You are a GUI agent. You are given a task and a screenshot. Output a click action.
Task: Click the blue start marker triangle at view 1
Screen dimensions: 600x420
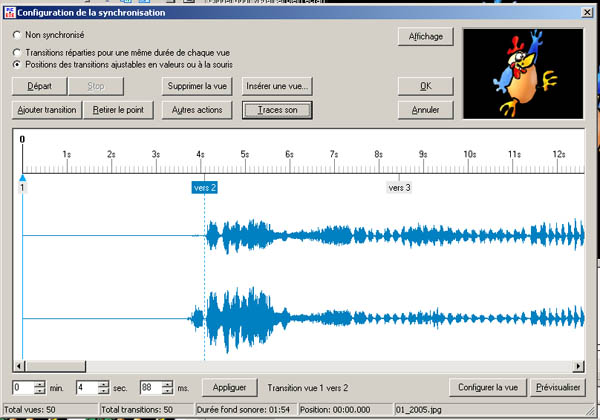[23, 178]
